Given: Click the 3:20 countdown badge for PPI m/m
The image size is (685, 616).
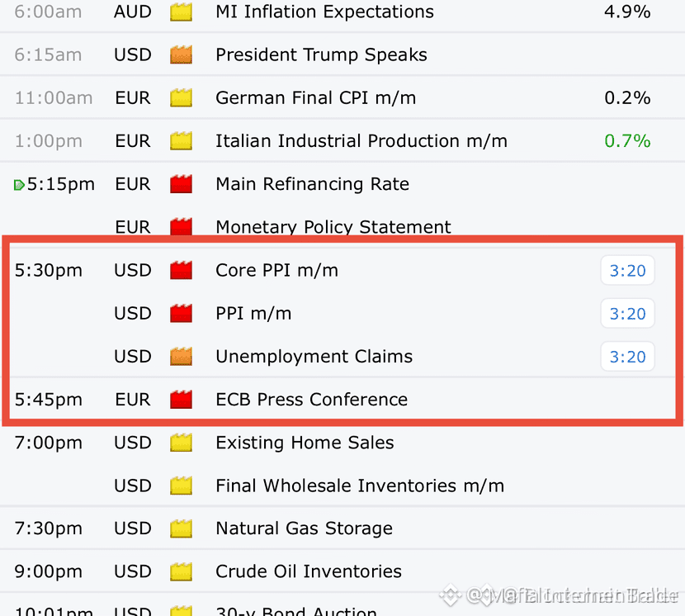Looking at the screenshot, I should click(627, 314).
